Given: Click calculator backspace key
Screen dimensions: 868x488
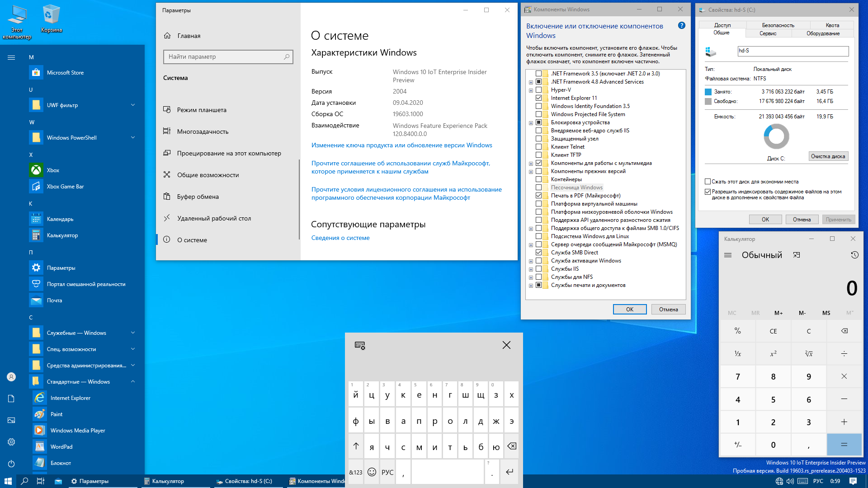Looking at the screenshot, I should tap(844, 331).
